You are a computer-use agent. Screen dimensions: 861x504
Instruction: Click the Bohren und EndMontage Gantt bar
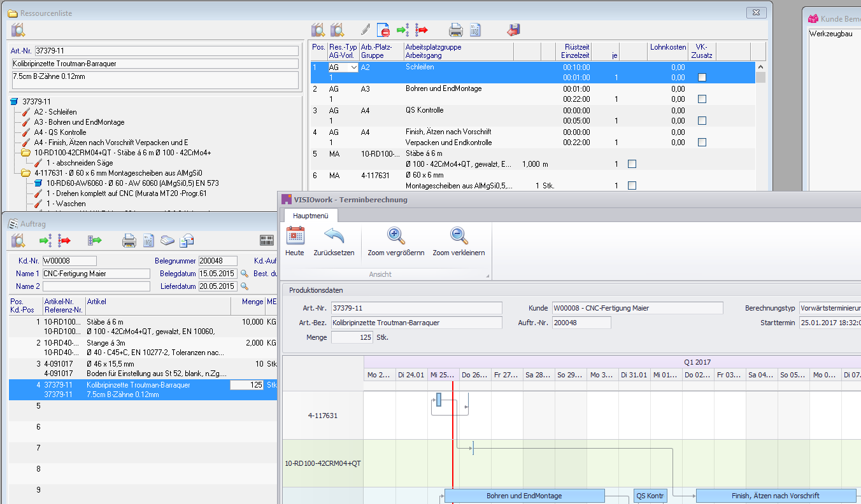coord(524,496)
